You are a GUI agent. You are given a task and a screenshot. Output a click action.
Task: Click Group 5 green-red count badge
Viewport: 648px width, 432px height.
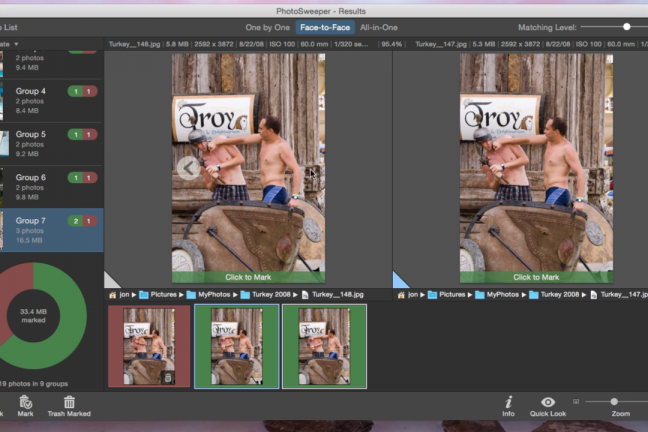click(x=83, y=134)
